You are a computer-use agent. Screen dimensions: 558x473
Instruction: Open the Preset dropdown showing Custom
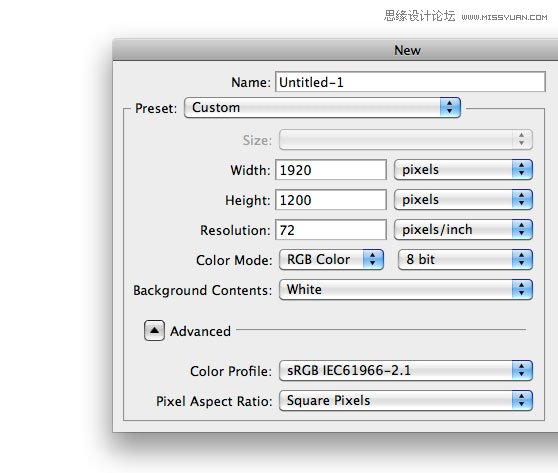[x=322, y=107]
